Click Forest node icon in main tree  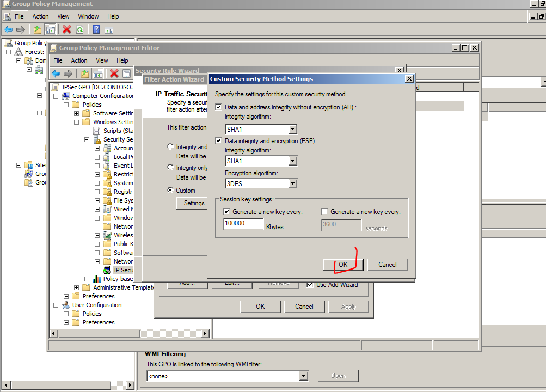click(x=19, y=52)
